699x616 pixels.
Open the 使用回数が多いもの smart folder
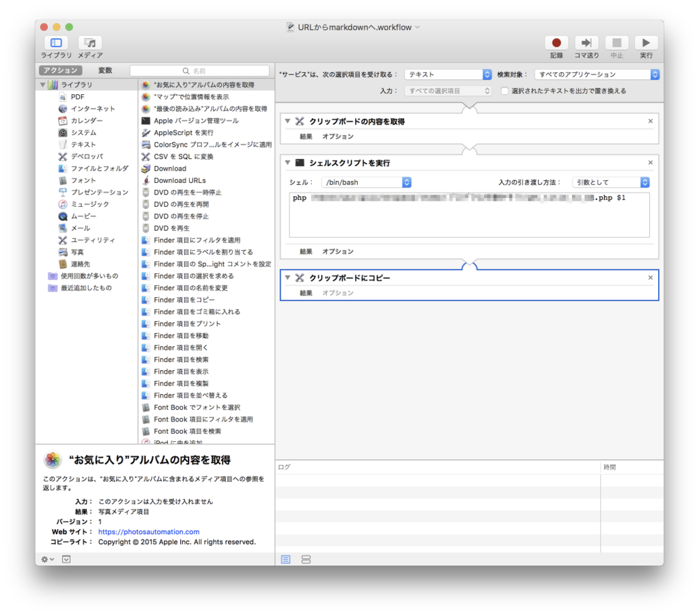coord(89,276)
